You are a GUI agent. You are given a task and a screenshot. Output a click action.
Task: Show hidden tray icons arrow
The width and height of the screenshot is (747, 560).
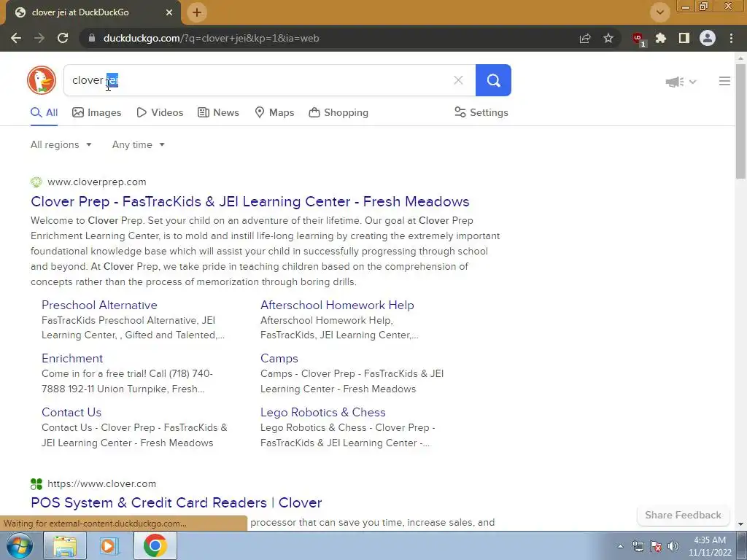coord(620,547)
